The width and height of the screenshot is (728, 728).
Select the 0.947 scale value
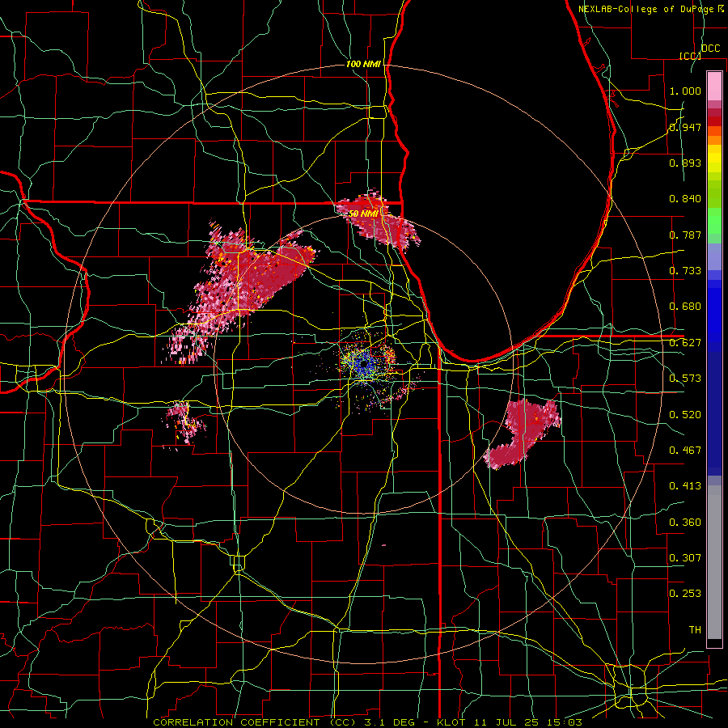685,127
